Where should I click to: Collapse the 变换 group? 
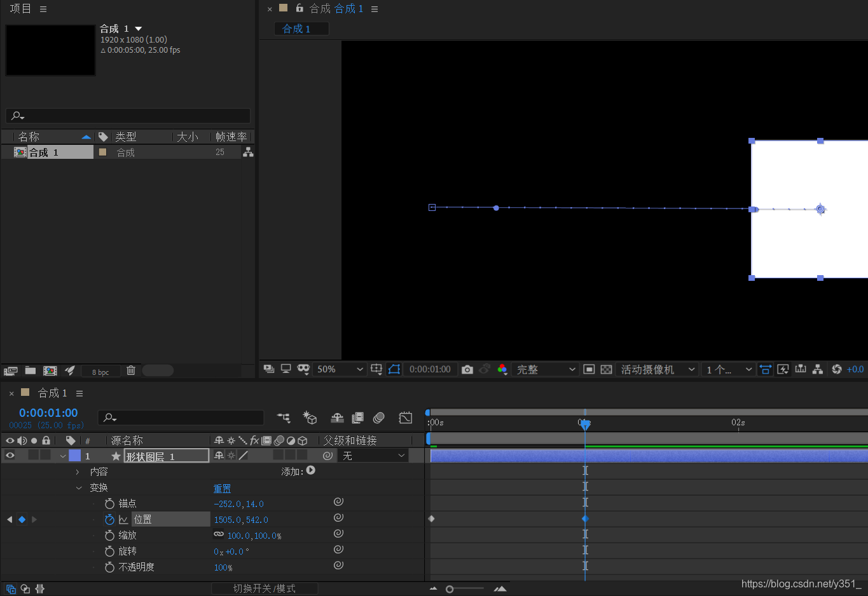point(78,488)
